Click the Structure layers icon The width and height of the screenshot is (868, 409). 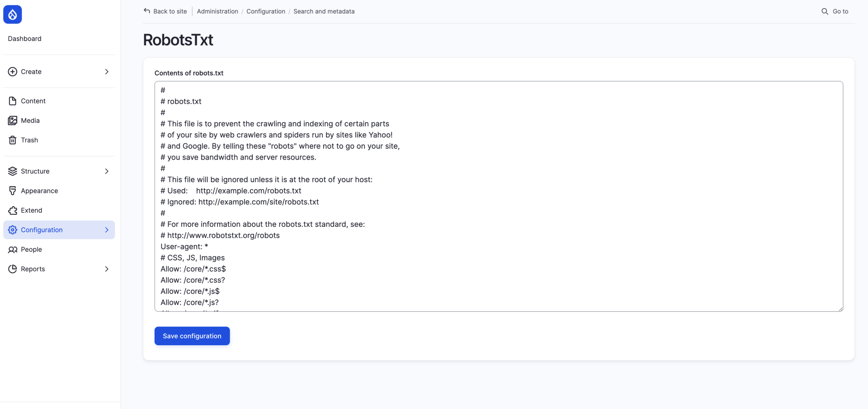point(13,171)
